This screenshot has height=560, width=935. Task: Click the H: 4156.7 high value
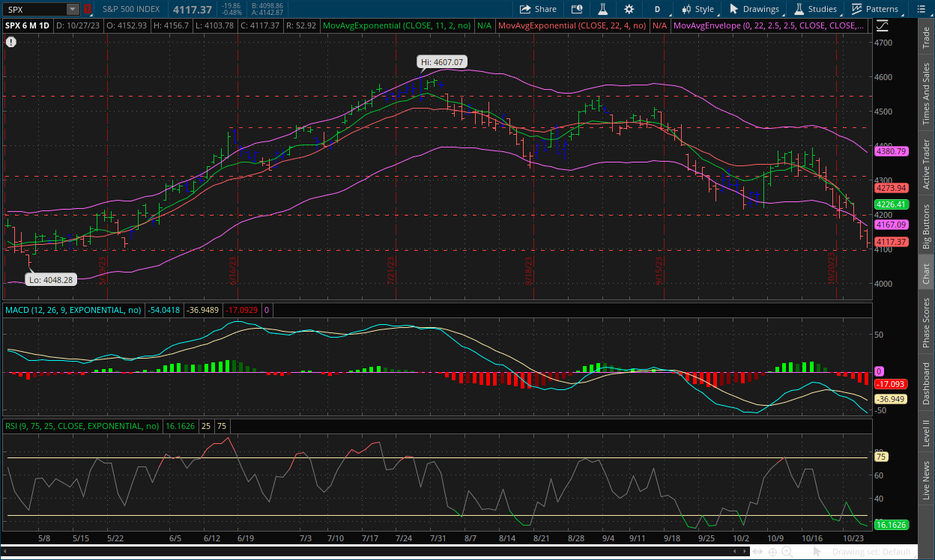(172, 25)
